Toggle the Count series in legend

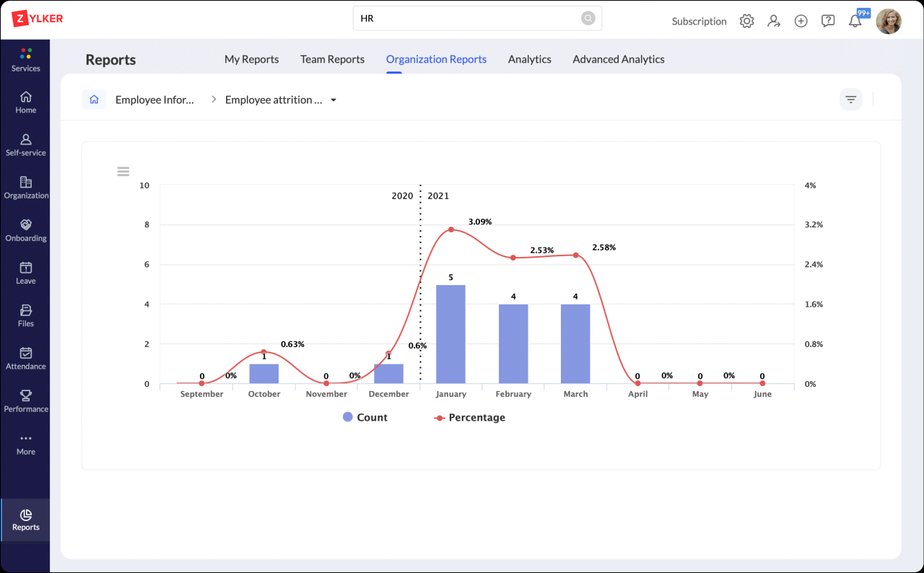click(365, 417)
